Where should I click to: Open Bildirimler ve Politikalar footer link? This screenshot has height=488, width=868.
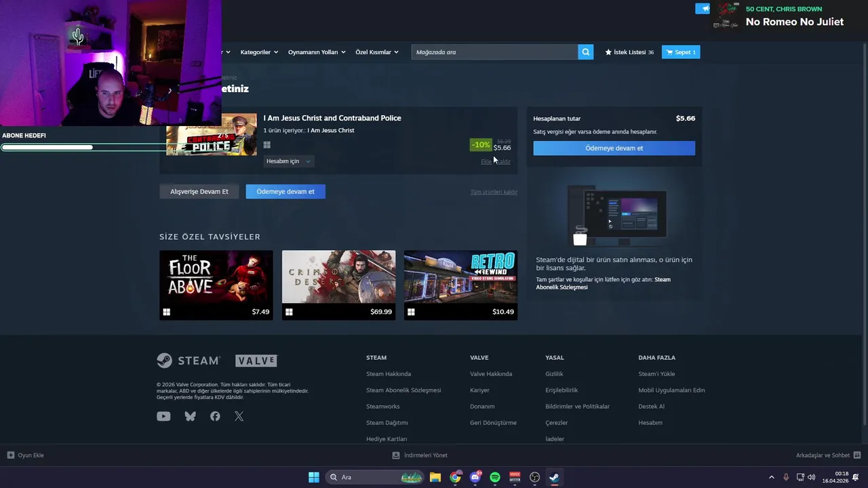(x=578, y=407)
